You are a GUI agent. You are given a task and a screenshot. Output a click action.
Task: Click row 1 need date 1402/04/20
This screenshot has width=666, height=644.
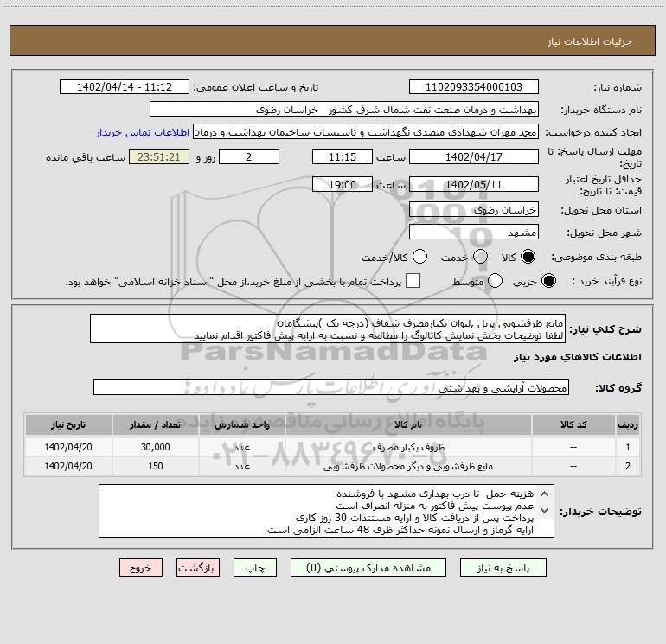tap(68, 448)
